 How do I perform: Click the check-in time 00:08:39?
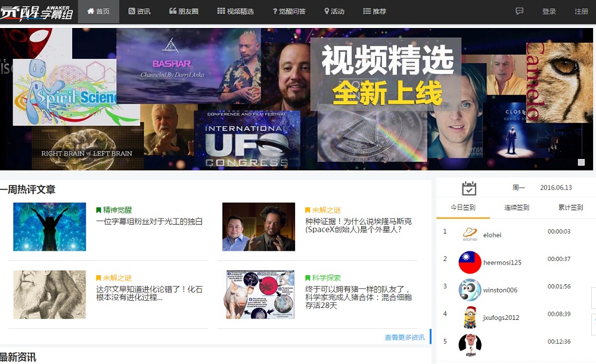tap(559, 314)
